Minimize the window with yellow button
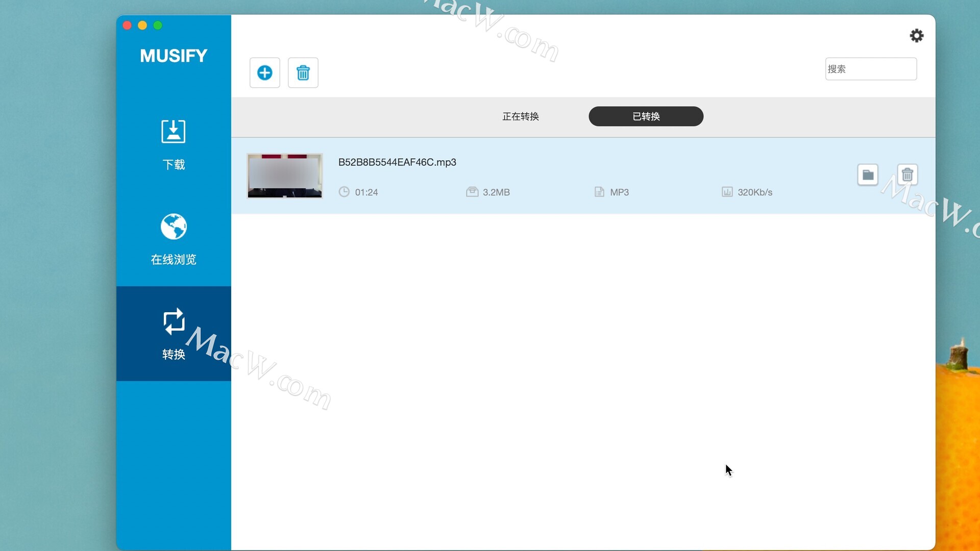 pos(142,25)
